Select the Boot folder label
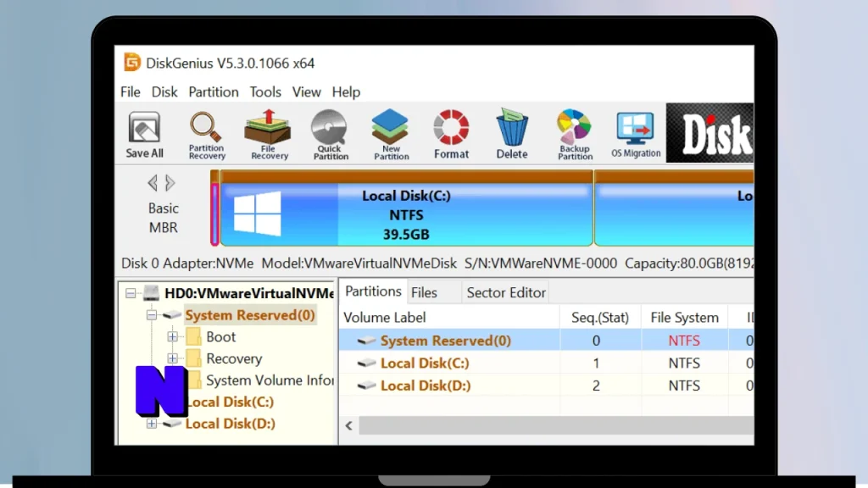Image resolution: width=868 pixels, height=488 pixels. click(x=221, y=336)
